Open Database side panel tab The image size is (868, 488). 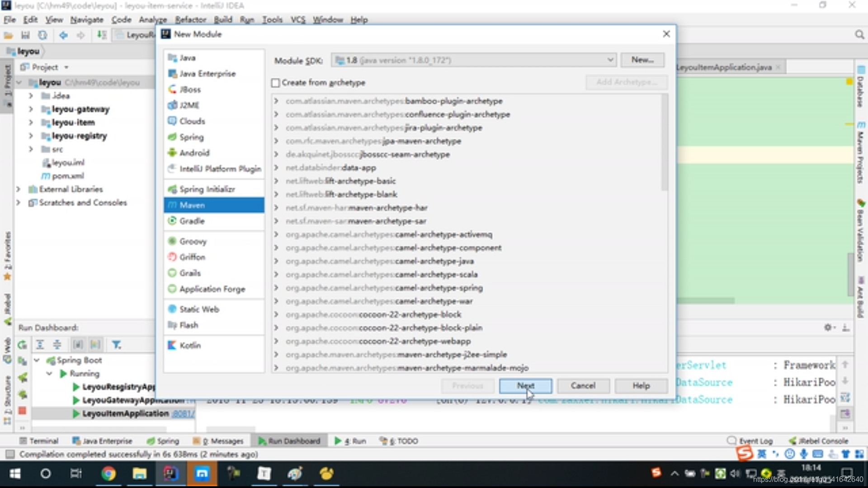point(860,86)
